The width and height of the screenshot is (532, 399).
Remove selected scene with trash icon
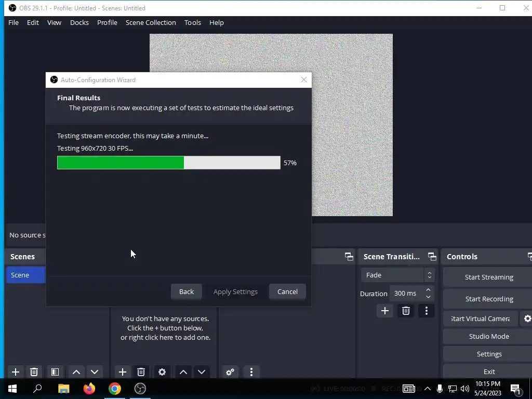[x=34, y=372]
